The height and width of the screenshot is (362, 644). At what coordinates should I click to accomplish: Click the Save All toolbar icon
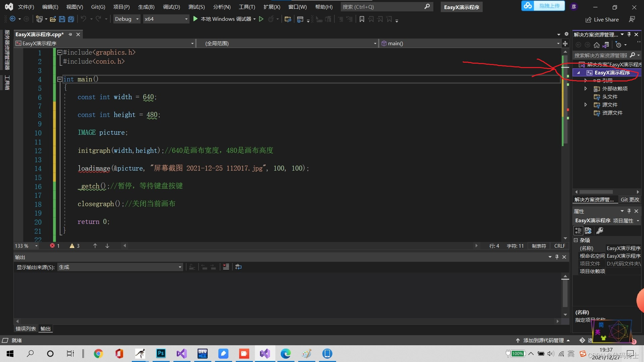pyautogui.click(x=71, y=19)
